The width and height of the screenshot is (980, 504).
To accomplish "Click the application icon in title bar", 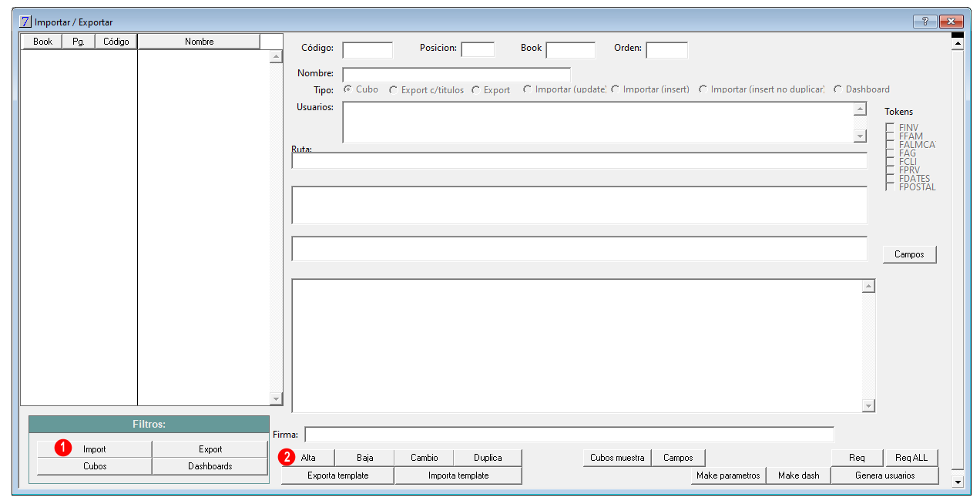I will 25,22.
